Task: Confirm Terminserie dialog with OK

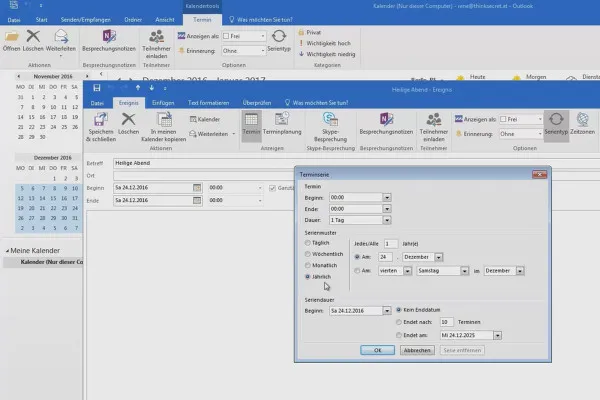Action: tap(377, 350)
